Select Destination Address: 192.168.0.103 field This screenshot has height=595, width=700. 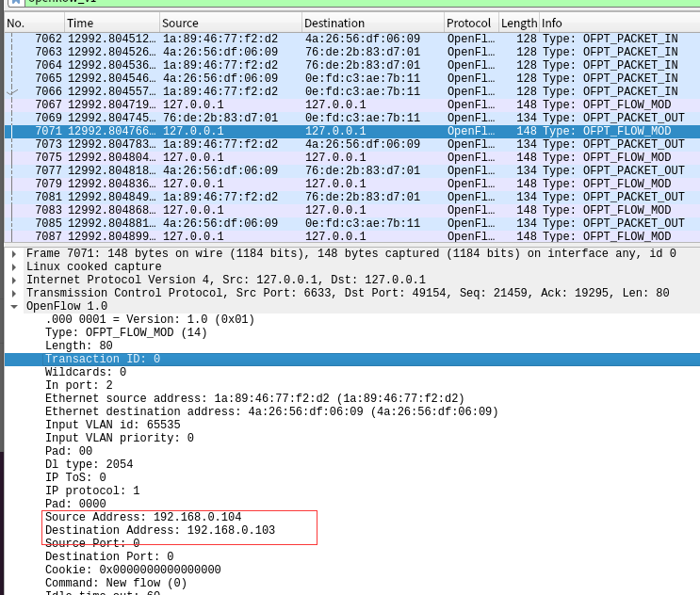(x=160, y=530)
